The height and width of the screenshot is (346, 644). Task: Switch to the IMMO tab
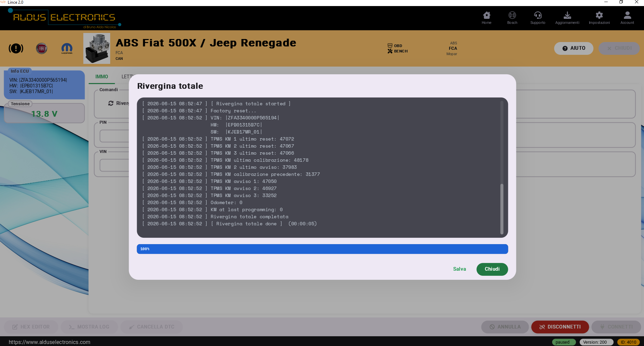point(101,77)
